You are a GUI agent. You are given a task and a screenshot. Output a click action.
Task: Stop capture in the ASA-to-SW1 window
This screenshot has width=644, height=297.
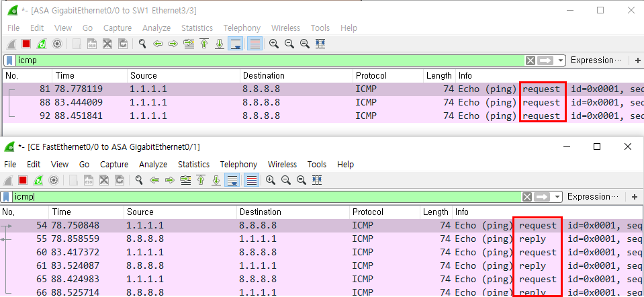tap(26, 44)
